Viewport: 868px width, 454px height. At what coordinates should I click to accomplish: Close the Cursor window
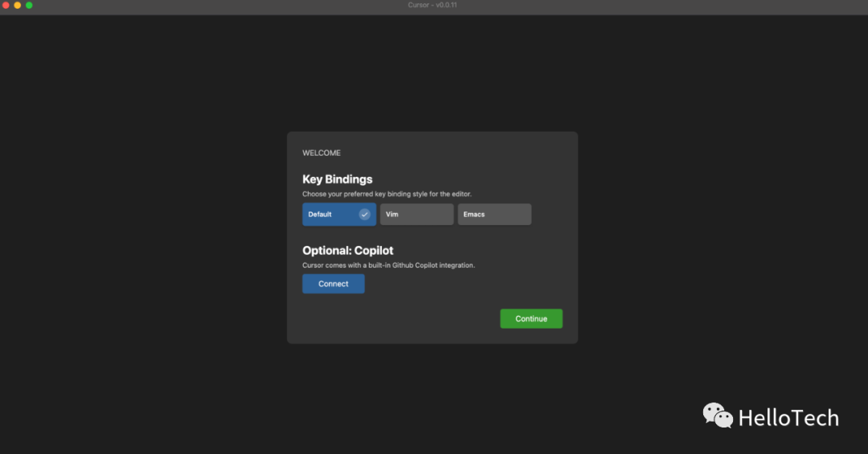(x=6, y=5)
